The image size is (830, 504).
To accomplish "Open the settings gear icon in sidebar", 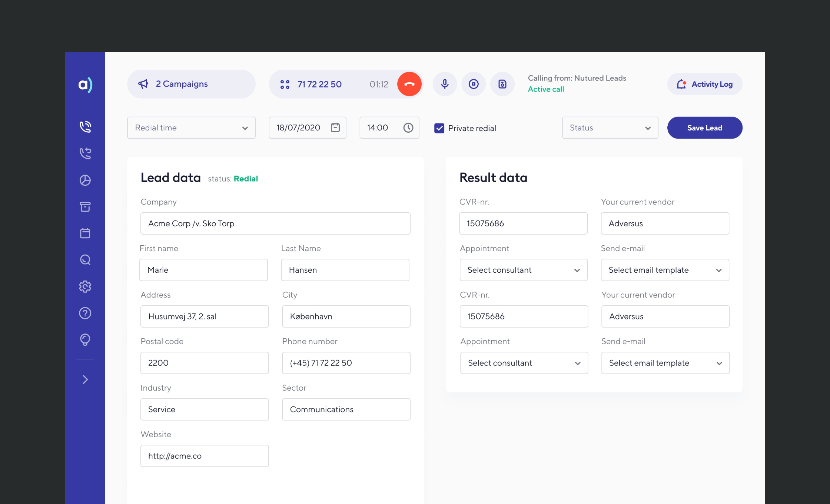I will pos(85,286).
